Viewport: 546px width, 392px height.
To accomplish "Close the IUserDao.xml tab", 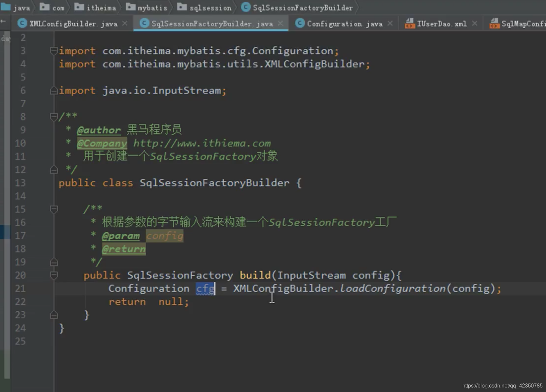I will [x=475, y=23].
